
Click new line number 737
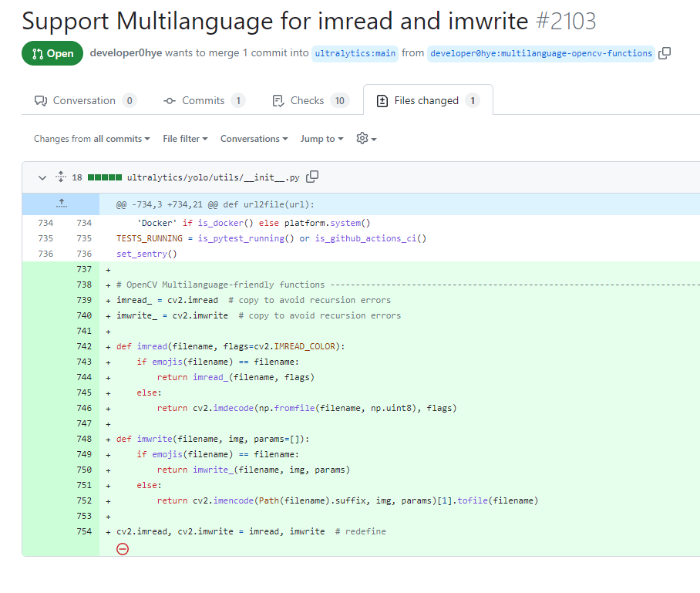(x=84, y=269)
